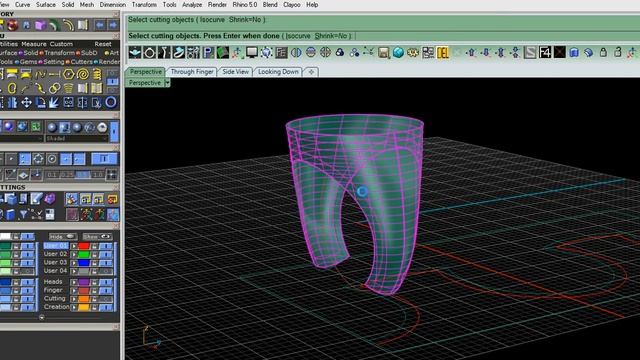Viewport: 640px width, 360px height.
Task: Click the hexagon polygon tool icon
Action: (x=68, y=74)
